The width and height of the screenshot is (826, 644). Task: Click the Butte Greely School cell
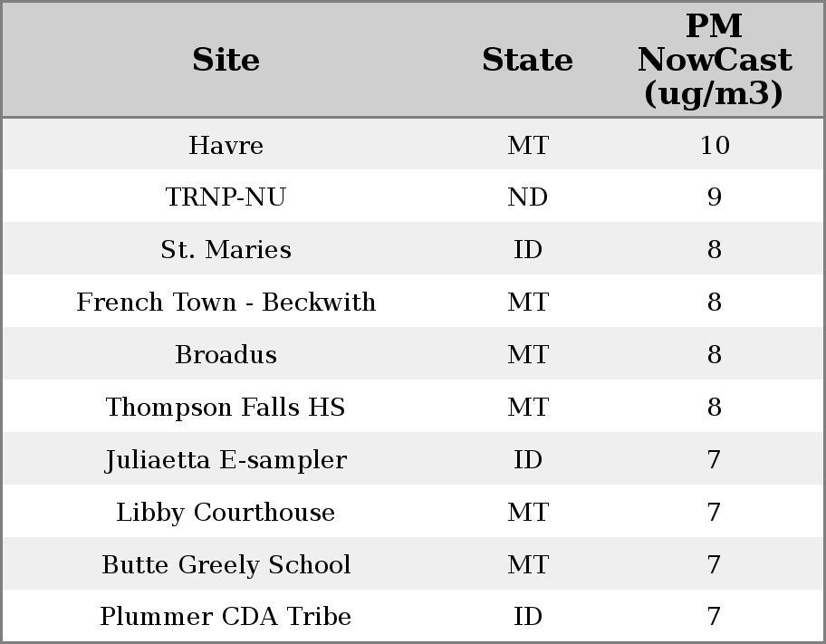pos(226,565)
